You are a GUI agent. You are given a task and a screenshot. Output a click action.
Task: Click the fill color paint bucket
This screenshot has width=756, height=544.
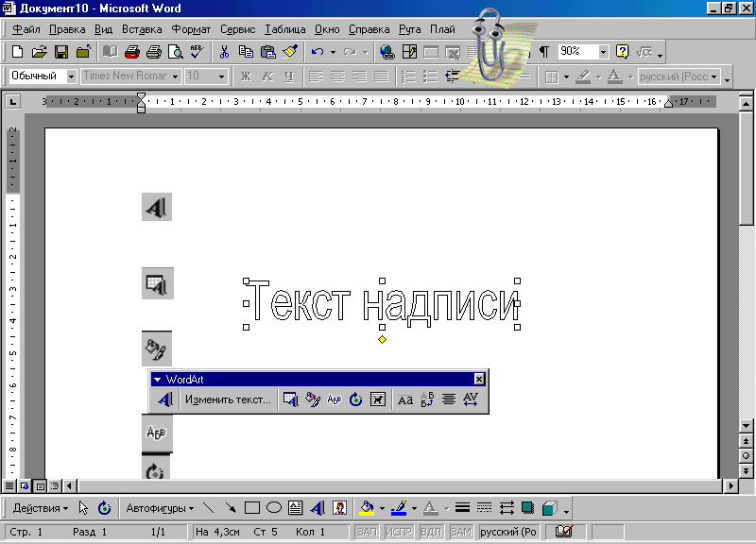click(x=368, y=508)
